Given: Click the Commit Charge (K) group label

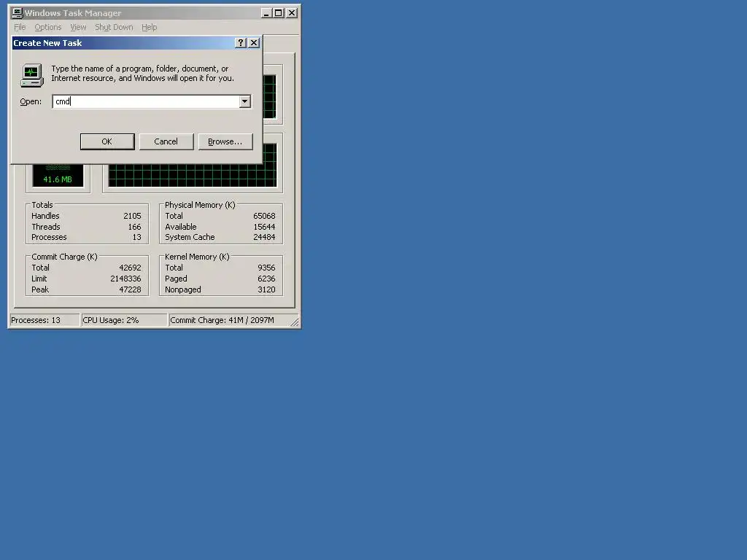Looking at the screenshot, I should 64,257.
